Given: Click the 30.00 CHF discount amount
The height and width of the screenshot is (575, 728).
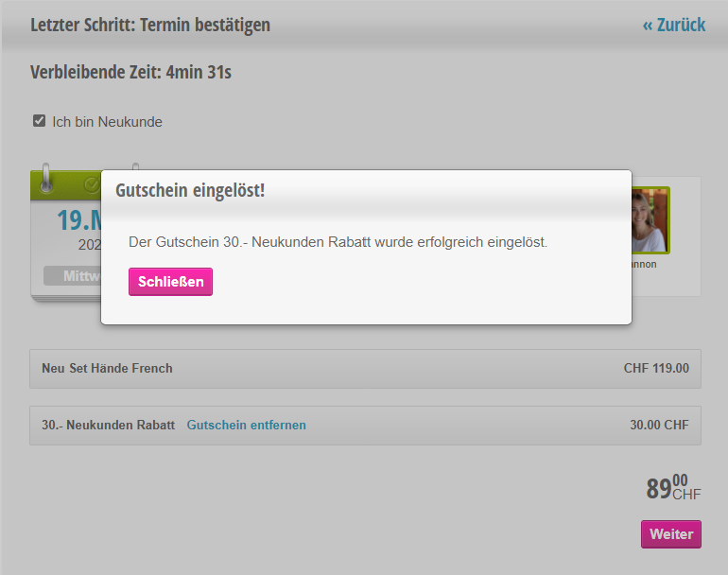Looking at the screenshot, I should pos(659,426).
